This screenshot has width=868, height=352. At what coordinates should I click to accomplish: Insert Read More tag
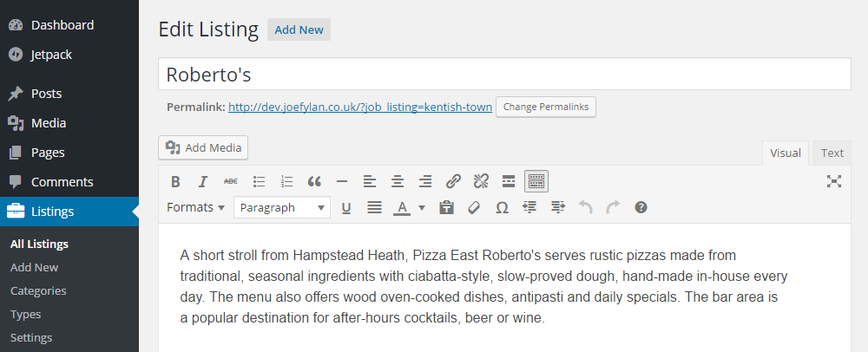tap(509, 181)
